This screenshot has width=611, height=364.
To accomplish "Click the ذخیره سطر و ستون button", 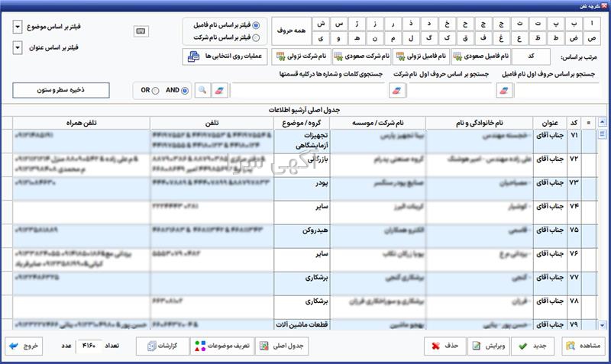I will click(61, 90).
